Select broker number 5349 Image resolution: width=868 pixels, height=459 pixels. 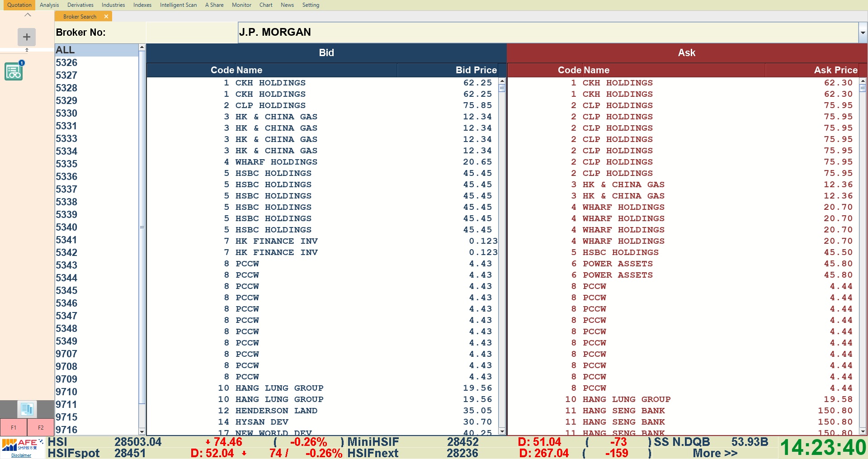(96, 341)
